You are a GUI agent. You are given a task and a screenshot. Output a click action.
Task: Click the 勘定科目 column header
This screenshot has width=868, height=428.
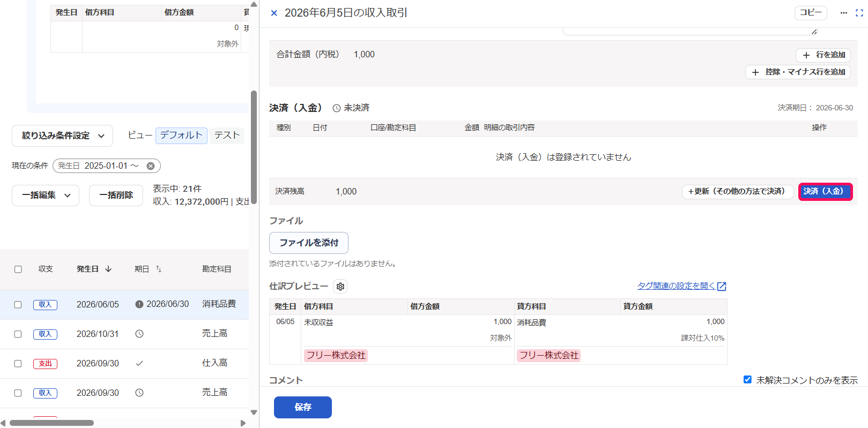217,269
